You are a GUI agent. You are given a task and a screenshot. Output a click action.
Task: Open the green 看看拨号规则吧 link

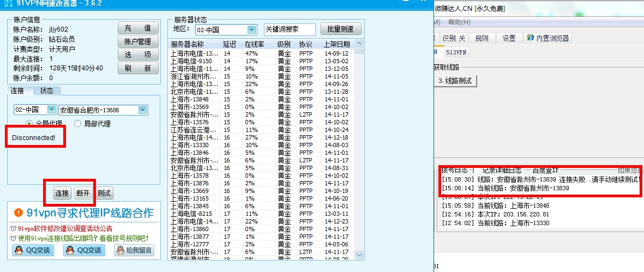tap(83, 238)
